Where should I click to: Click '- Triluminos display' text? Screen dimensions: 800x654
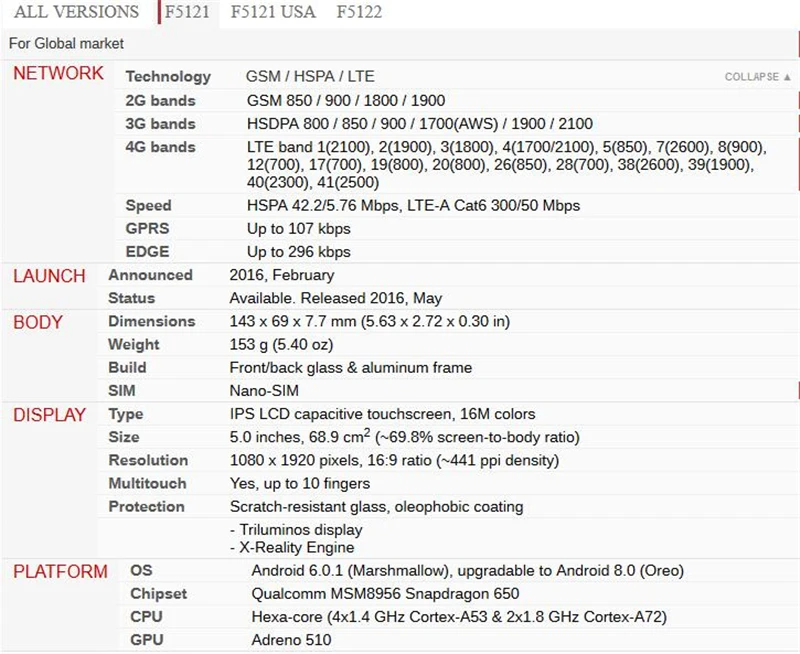pyautogui.click(x=296, y=530)
